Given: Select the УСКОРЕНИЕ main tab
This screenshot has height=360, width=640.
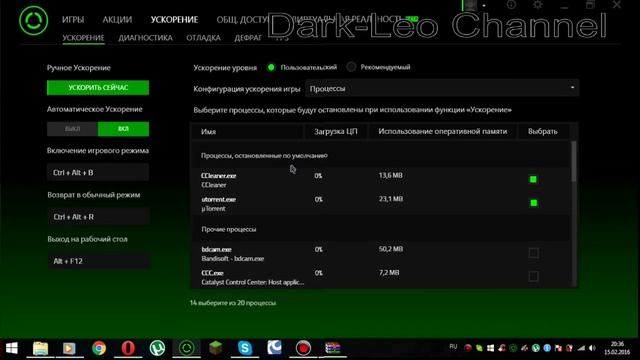Looking at the screenshot, I should (174, 20).
